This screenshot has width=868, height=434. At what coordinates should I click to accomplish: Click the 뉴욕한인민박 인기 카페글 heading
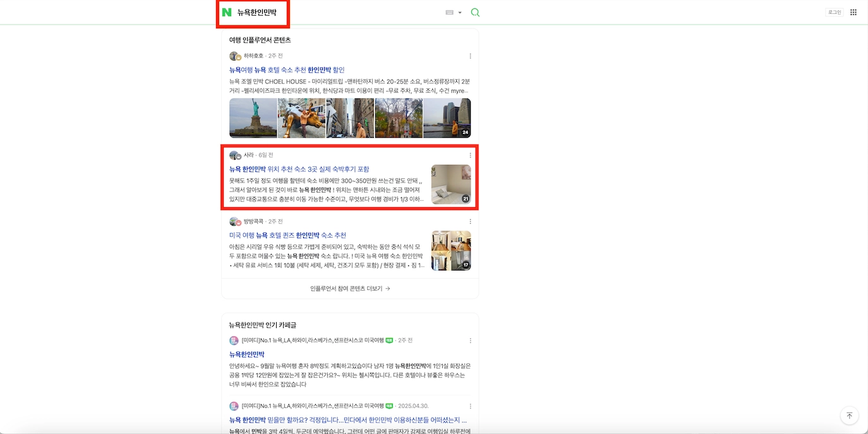tap(263, 325)
